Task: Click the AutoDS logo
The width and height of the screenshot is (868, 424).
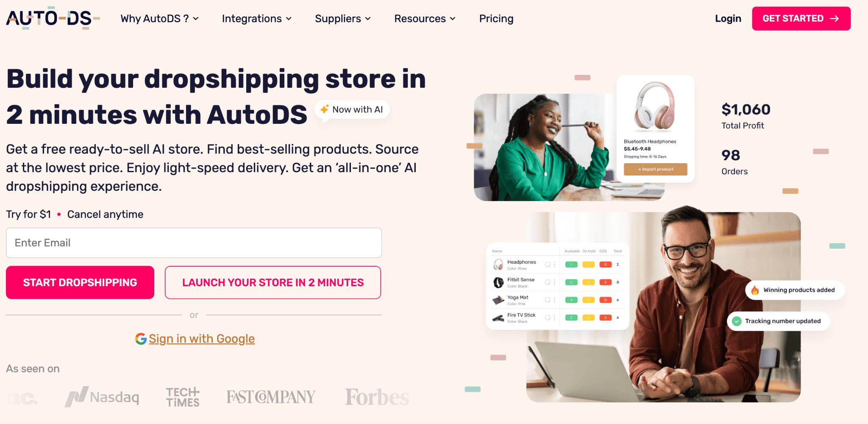Action: tap(53, 18)
